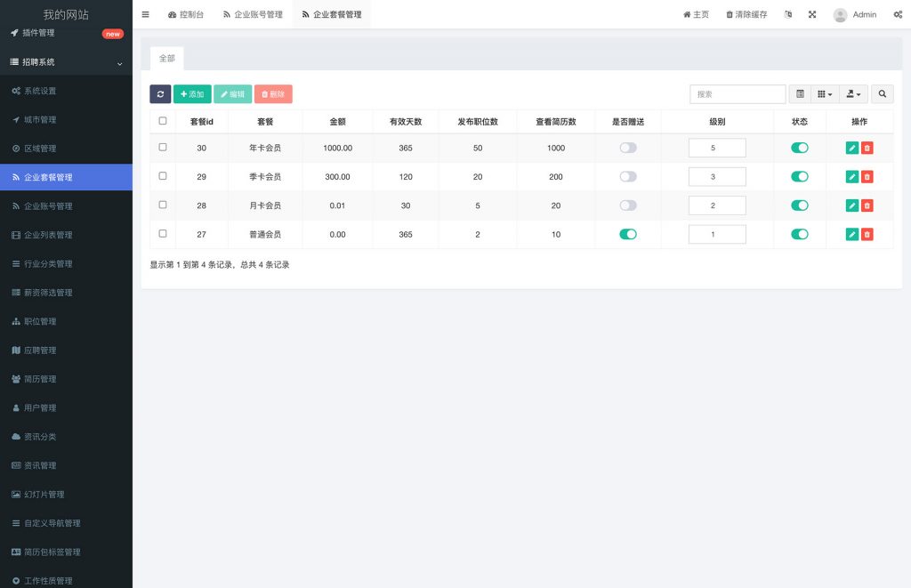Select the 全部 tab above the toolbar
The width and height of the screenshot is (911, 588).
(167, 58)
